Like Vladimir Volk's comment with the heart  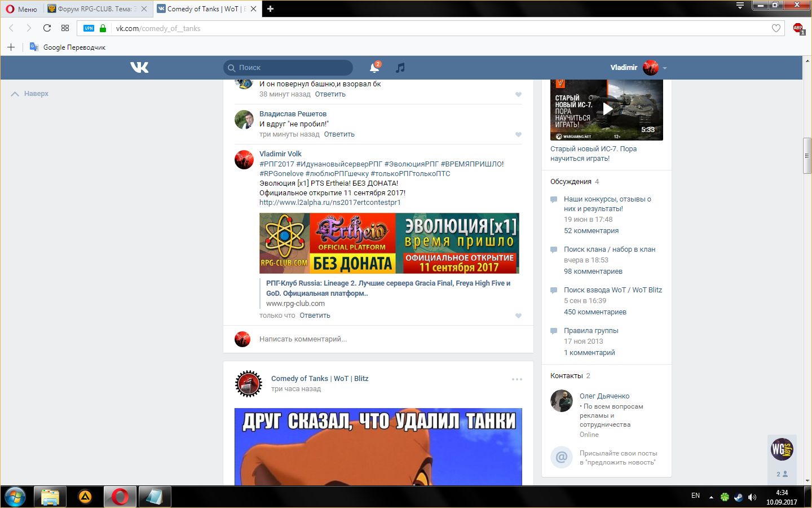click(518, 316)
